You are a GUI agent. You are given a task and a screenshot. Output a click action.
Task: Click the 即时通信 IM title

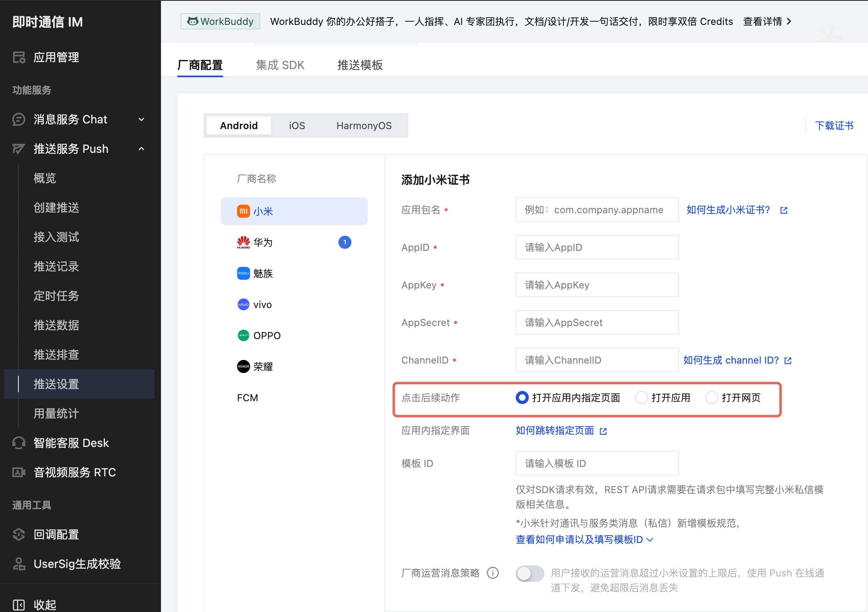(47, 22)
